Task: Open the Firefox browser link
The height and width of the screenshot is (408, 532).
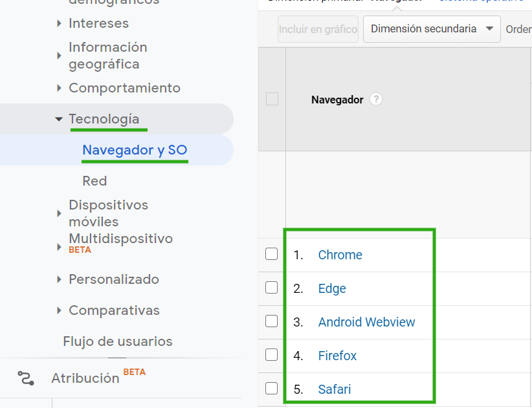Action: [x=337, y=356]
